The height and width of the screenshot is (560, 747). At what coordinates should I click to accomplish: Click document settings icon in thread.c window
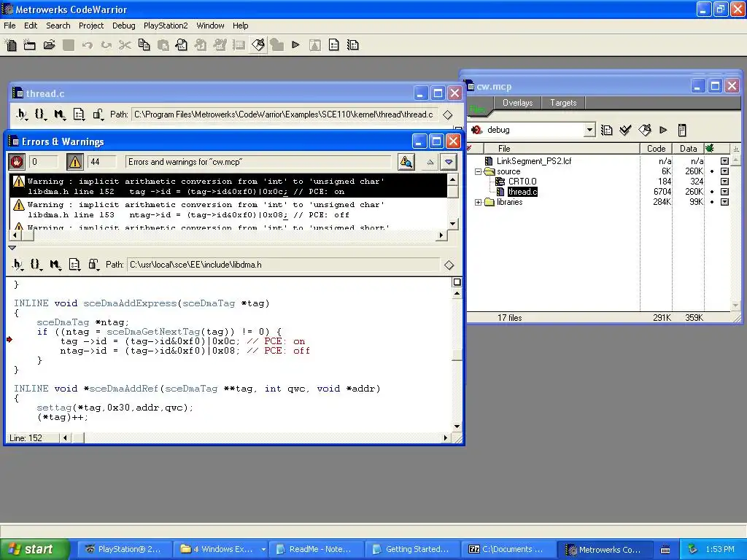pos(79,114)
